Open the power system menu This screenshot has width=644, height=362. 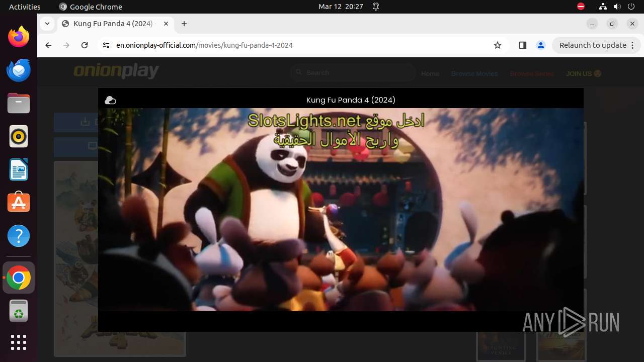(x=631, y=7)
